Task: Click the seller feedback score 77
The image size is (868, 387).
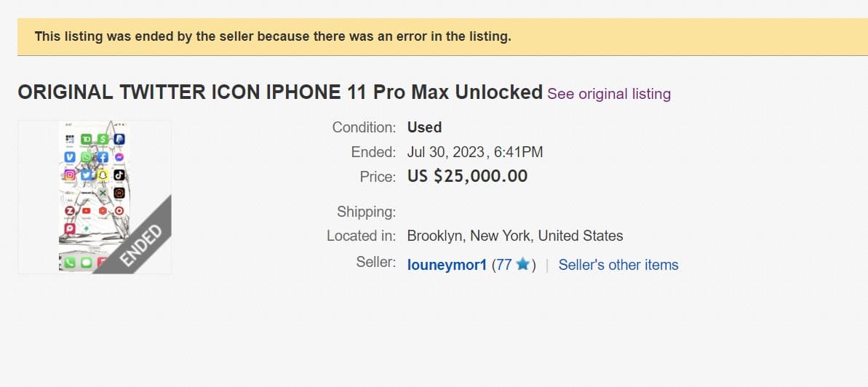Action: (503, 265)
